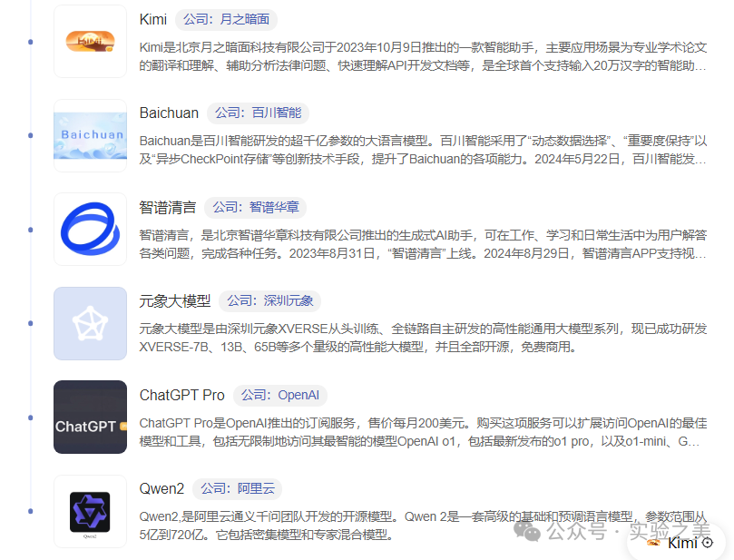The height and width of the screenshot is (560, 734).
Task: Select the 智谱清言 blue ring logo
Action: (91, 229)
